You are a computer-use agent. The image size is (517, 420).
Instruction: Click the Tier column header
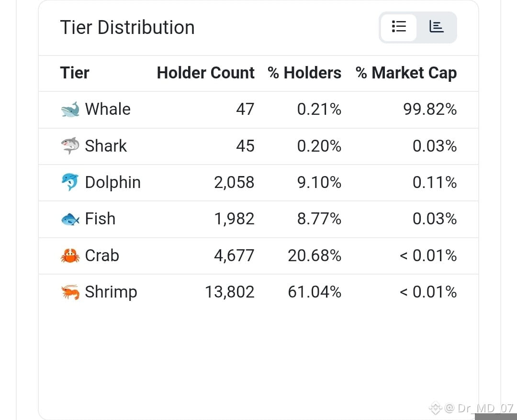click(75, 73)
